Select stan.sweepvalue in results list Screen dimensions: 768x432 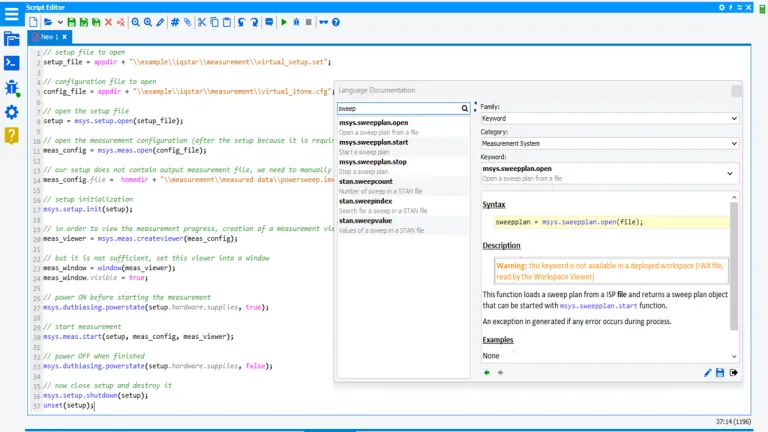(x=403, y=225)
